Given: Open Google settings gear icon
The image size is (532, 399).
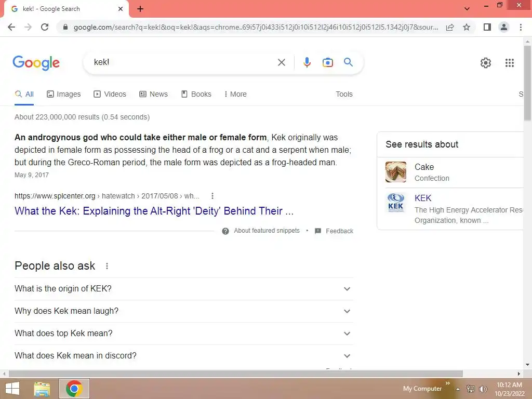Looking at the screenshot, I should pos(486,63).
